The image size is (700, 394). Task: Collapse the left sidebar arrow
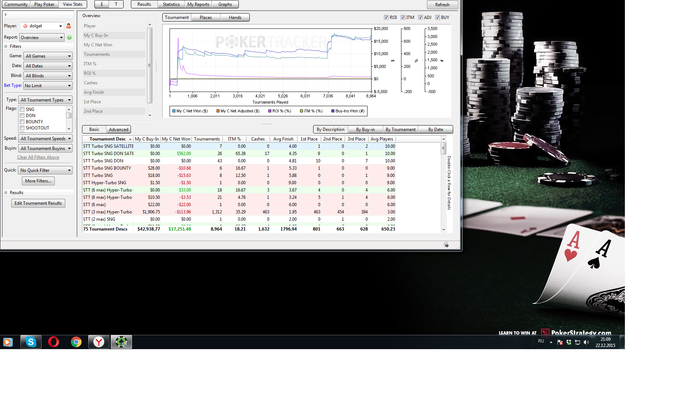6,15
